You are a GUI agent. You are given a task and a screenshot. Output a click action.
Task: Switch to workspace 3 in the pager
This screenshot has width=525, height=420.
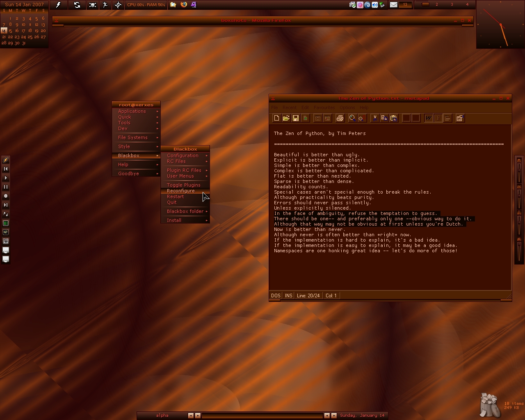pyautogui.click(x=452, y=5)
